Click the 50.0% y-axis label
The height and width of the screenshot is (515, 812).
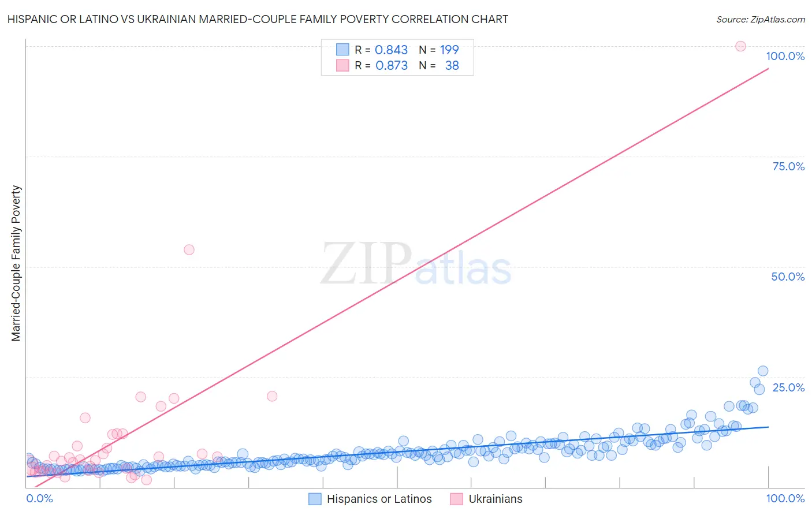click(788, 277)
